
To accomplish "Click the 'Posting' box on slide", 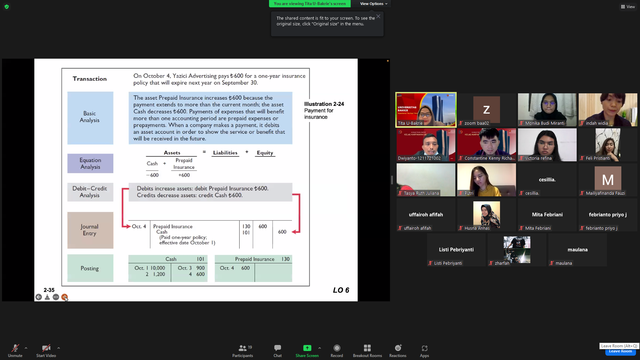I will pos(90,268).
